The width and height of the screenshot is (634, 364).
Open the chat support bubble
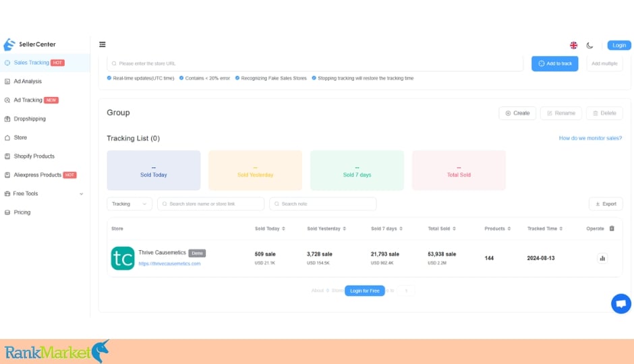pos(621,303)
